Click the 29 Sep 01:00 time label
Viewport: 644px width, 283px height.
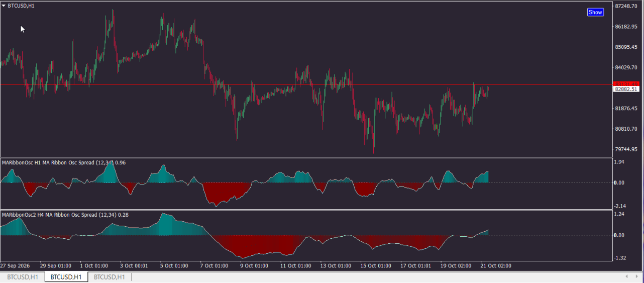pos(55,266)
